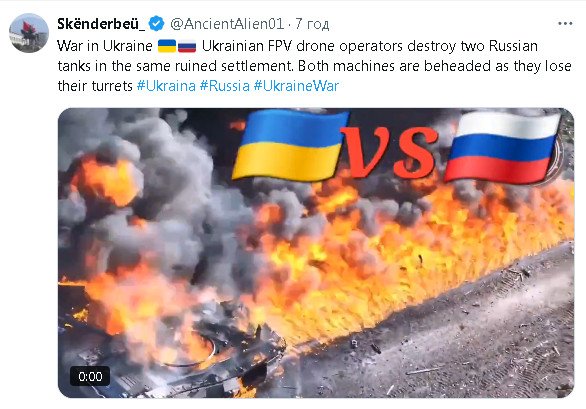This screenshot has height=409, width=586.
Task: Open the #UkraineWar hashtag
Action: (296, 86)
